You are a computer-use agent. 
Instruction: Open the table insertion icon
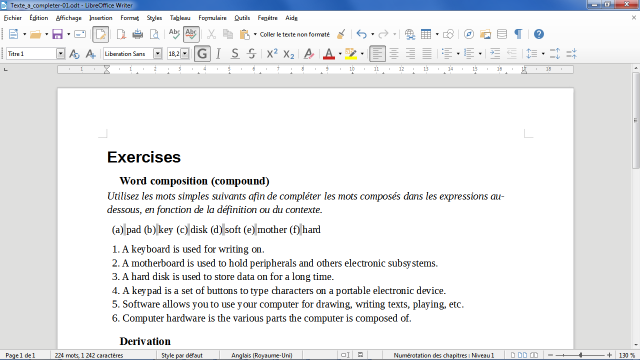click(x=426, y=34)
